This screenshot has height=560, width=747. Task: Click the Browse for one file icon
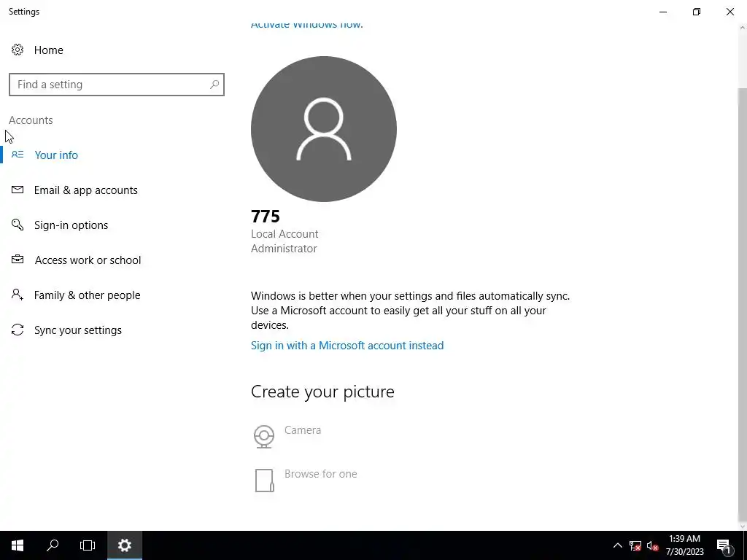point(264,480)
